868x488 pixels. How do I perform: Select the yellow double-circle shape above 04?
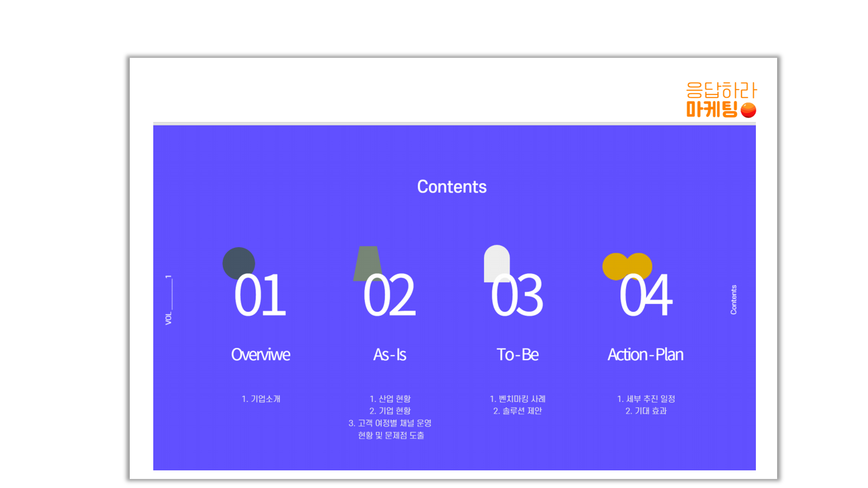627,266
